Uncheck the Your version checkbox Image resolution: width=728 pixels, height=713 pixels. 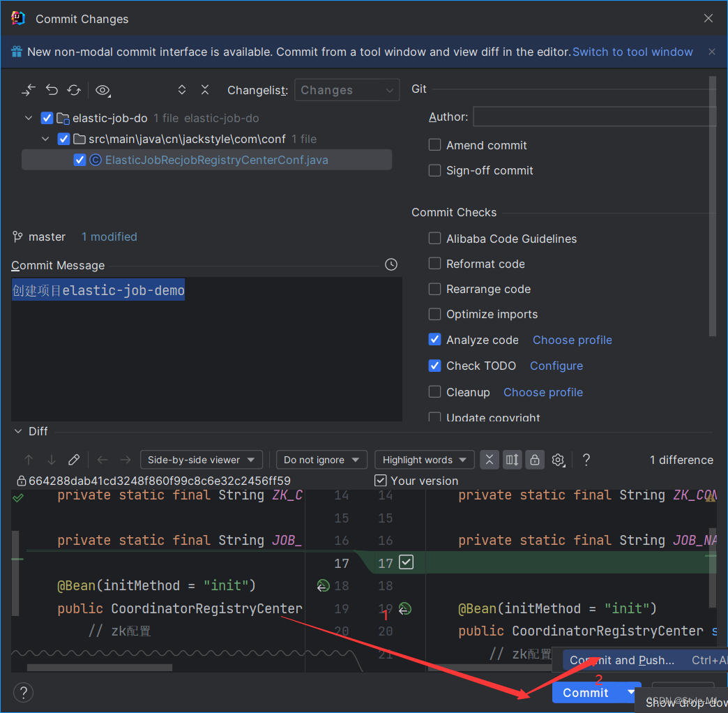380,480
